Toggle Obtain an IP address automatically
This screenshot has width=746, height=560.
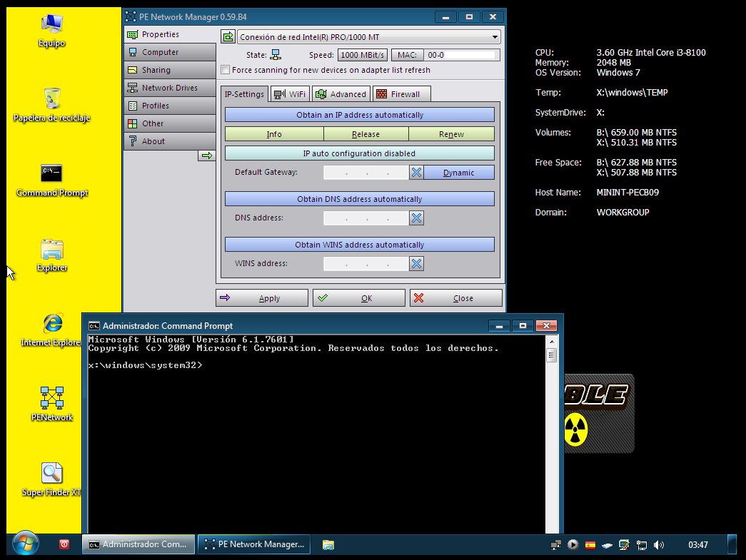point(360,115)
